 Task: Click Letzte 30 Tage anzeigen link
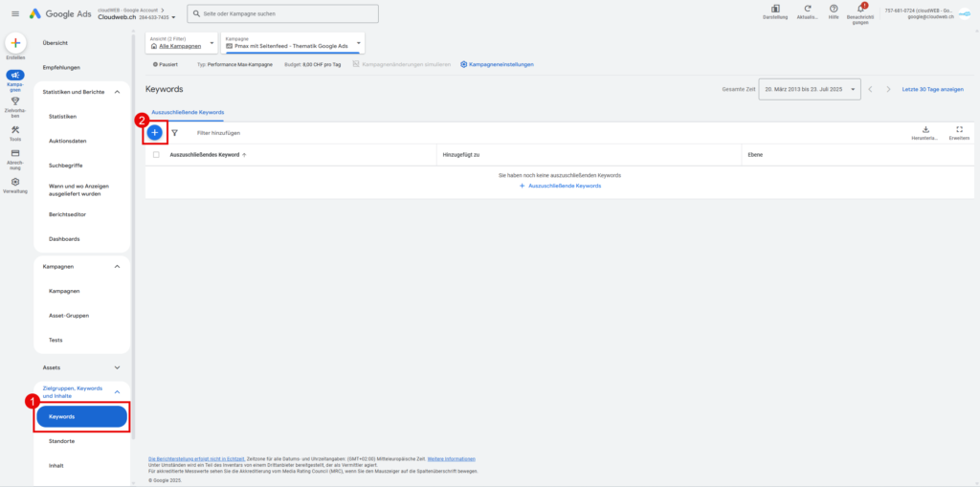pyautogui.click(x=932, y=89)
